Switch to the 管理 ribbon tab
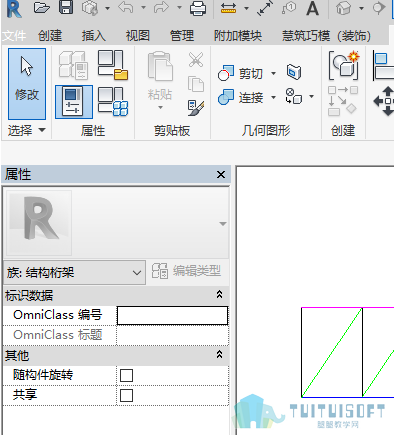The height and width of the screenshot is (435, 394). [x=182, y=36]
